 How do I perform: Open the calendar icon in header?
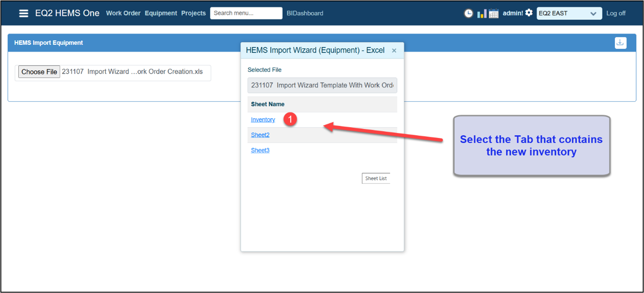493,13
